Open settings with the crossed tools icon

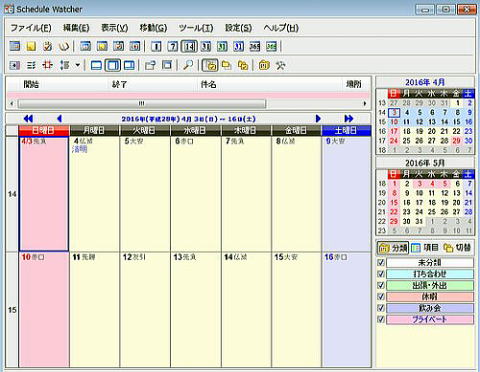[x=280, y=65]
